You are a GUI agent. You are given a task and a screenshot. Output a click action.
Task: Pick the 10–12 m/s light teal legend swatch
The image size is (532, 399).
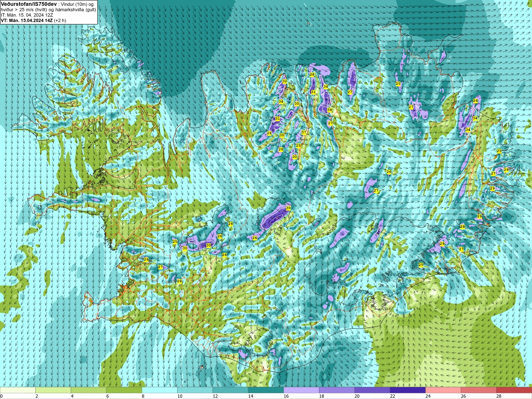point(195,390)
